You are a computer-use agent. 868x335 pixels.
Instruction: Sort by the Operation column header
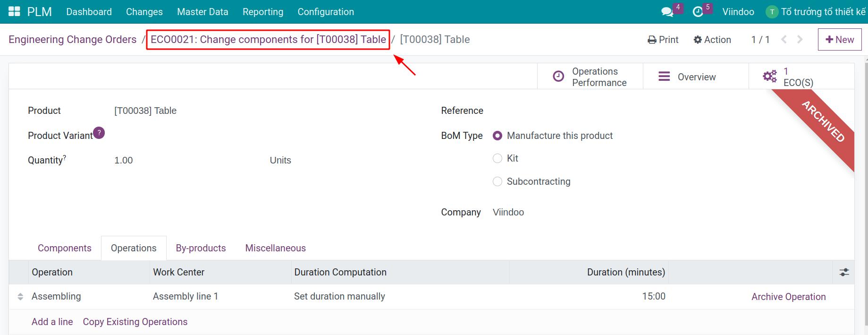[89, 272]
